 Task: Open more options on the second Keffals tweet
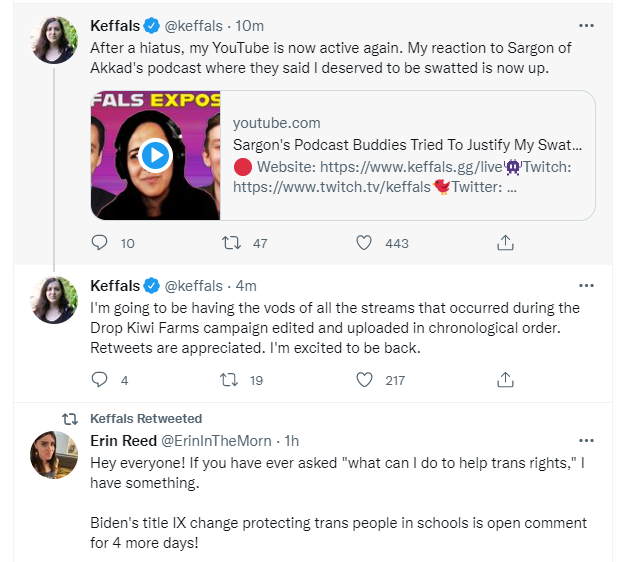click(587, 286)
